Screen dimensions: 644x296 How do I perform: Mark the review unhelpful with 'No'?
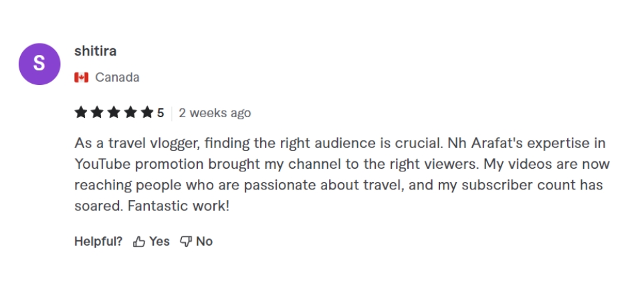point(204,242)
